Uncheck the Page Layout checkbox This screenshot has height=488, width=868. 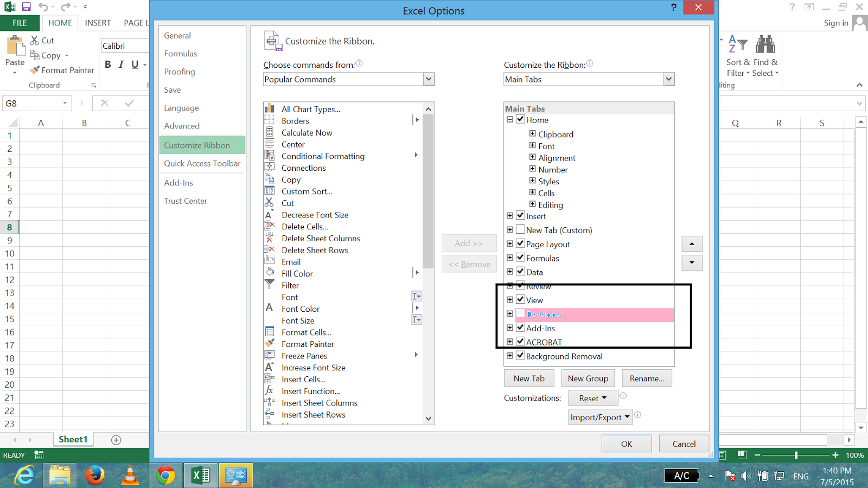pyautogui.click(x=520, y=243)
